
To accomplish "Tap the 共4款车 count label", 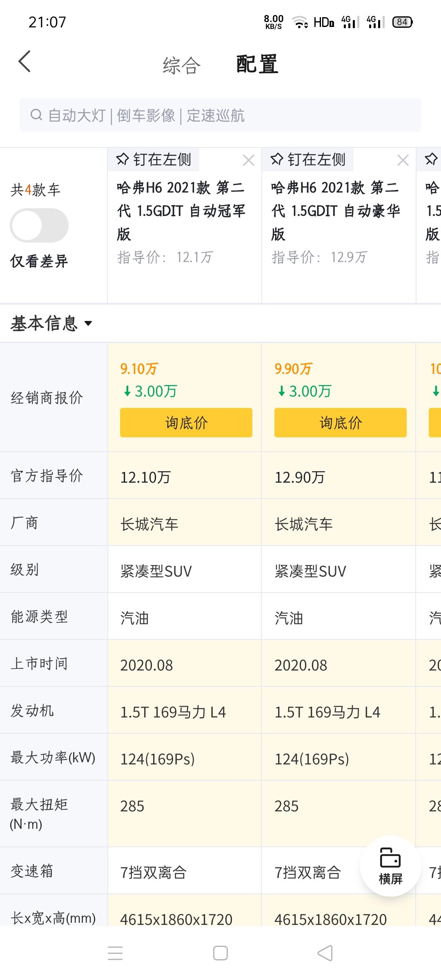I will pos(36,190).
